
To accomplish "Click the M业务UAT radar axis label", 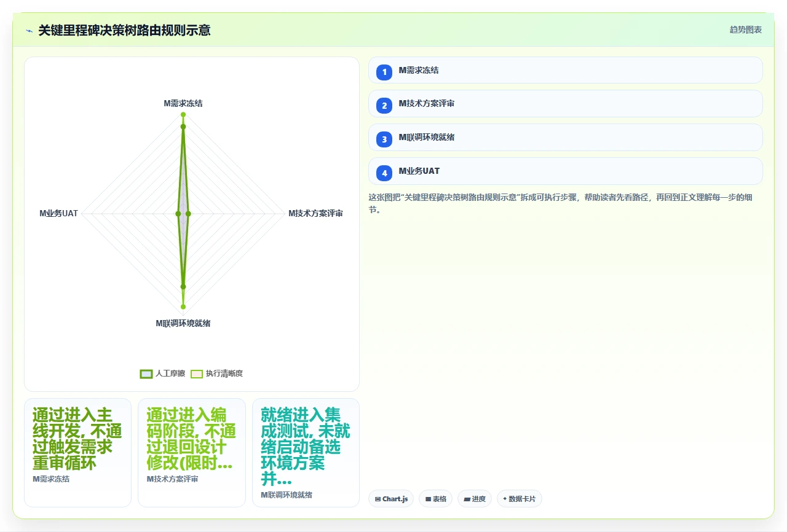I will (59, 213).
